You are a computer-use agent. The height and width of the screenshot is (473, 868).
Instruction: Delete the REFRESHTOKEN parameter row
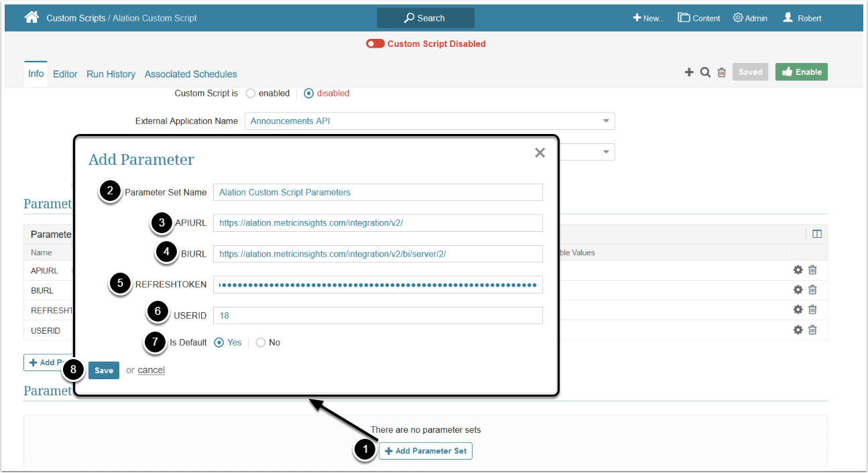pyautogui.click(x=812, y=310)
